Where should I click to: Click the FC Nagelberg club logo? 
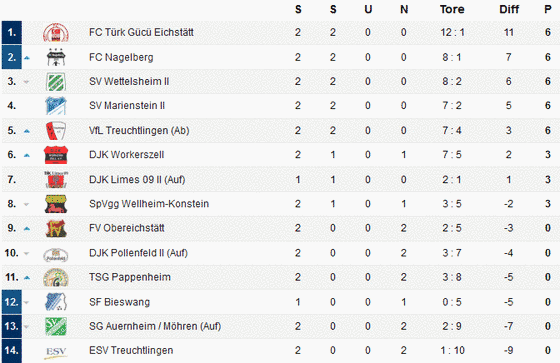(x=56, y=57)
